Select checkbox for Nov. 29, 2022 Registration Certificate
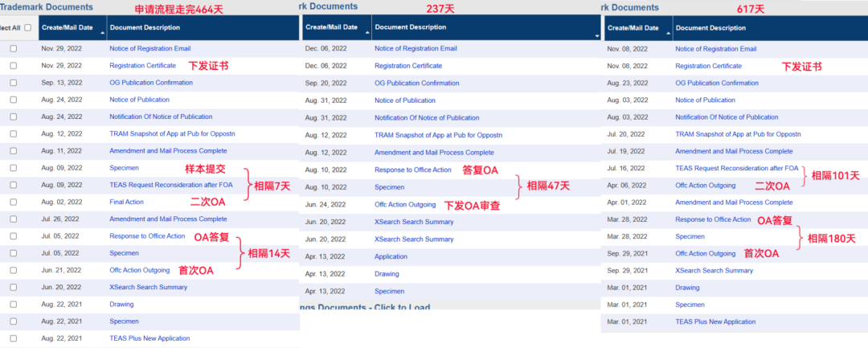868x348 pixels. (x=14, y=65)
